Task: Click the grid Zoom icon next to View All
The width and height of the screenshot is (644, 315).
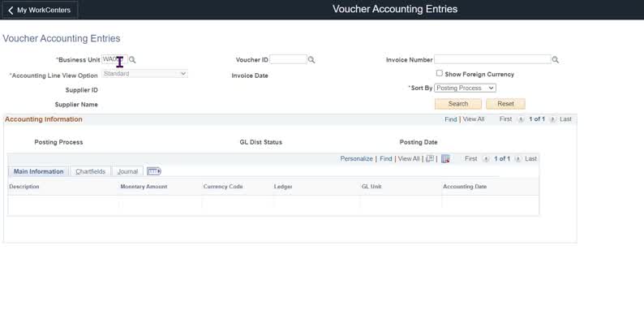Action: [x=430, y=159]
